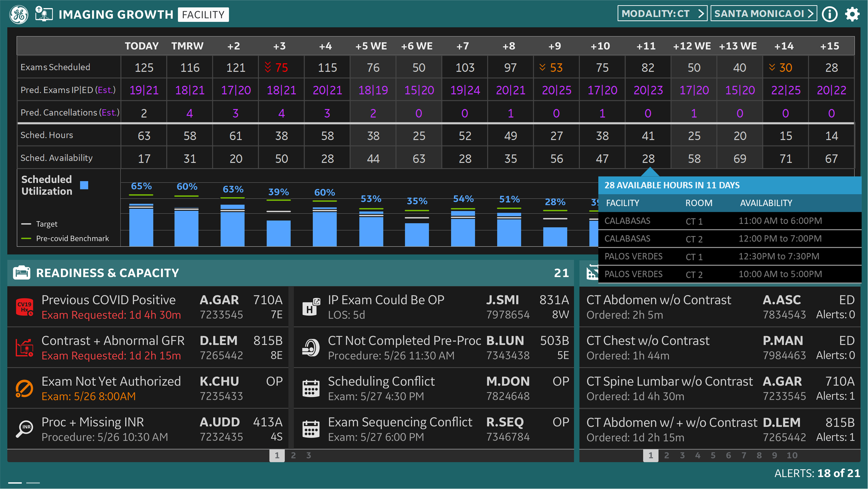Click the GE logo icon

(19, 14)
